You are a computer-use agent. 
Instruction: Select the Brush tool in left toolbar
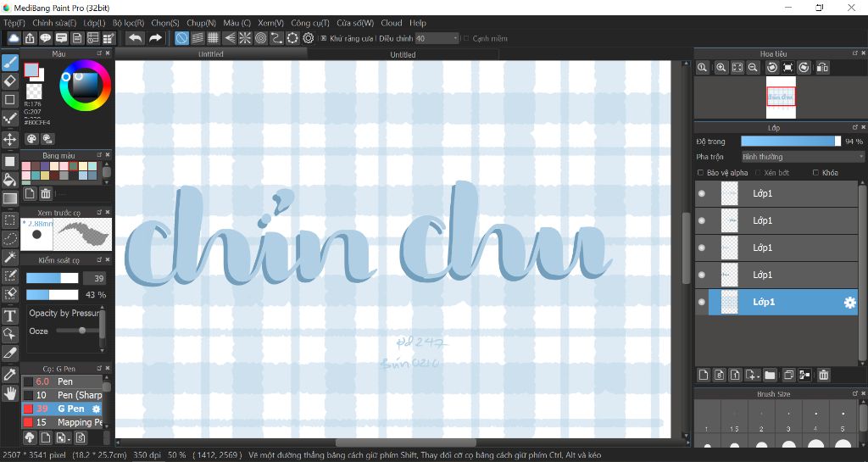(x=9, y=64)
